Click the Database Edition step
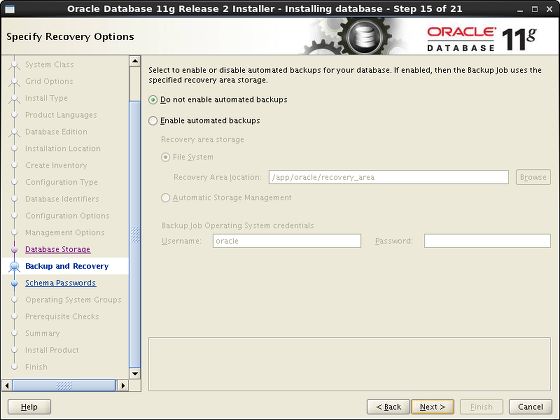 56,132
